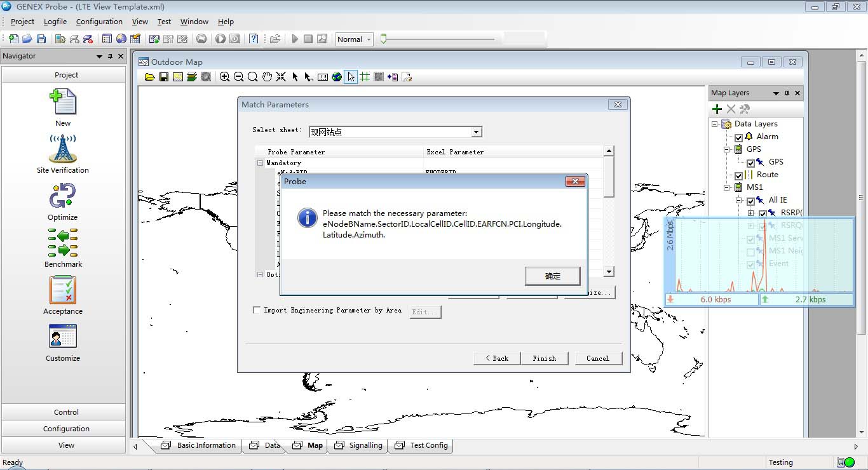This screenshot has height=470, width=868.
Task: Click the four-arrows center map icon
Action: coord(281,77)
